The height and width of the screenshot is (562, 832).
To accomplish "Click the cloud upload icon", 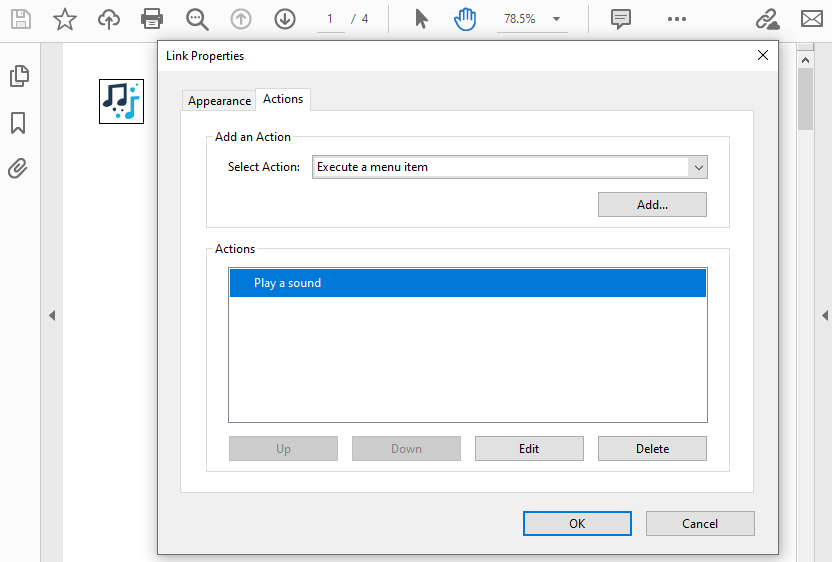I will click(x=108, y=19).
